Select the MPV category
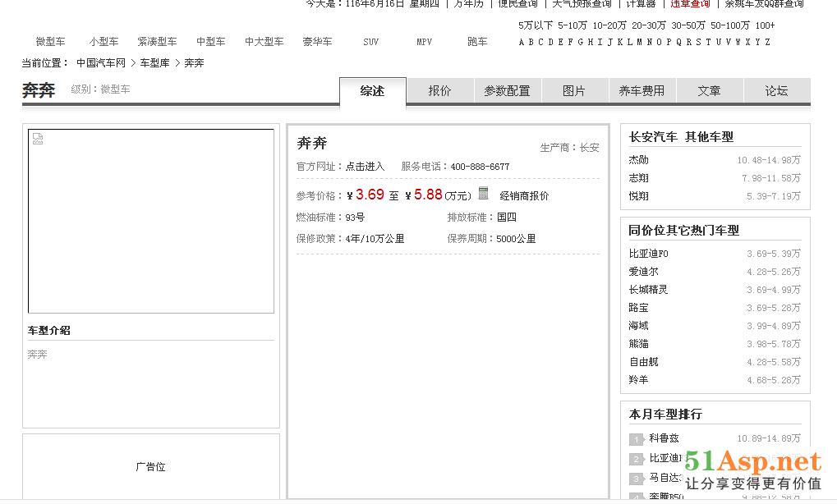Viewport: 837px width, 504px height. point(425,42)
